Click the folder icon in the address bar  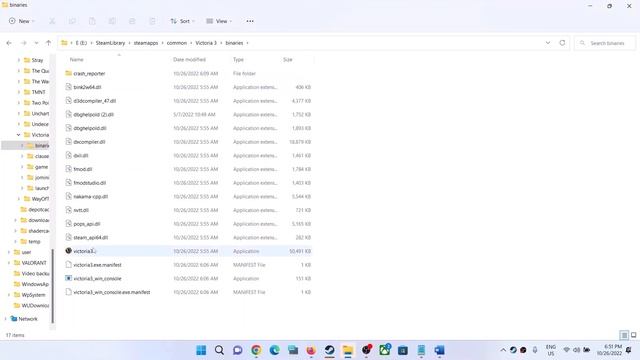64,43
